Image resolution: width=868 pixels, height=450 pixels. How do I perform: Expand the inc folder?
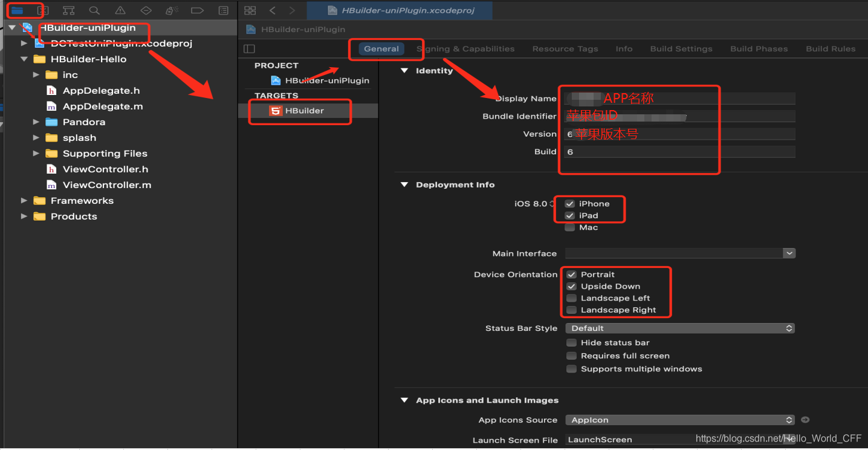click(36, 75)
